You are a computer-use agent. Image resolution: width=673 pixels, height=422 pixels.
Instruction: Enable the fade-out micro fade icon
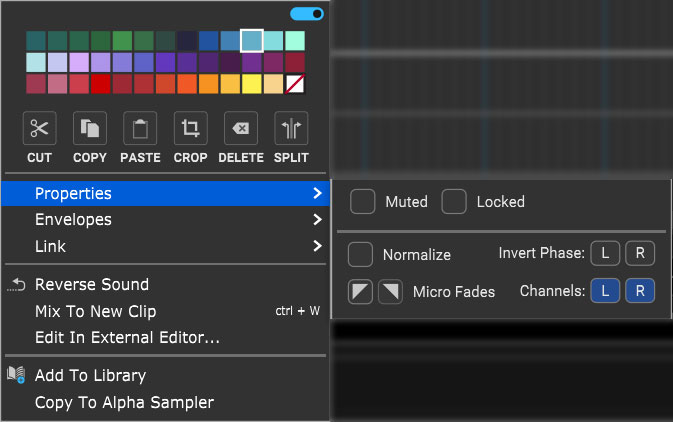[390, 292]
